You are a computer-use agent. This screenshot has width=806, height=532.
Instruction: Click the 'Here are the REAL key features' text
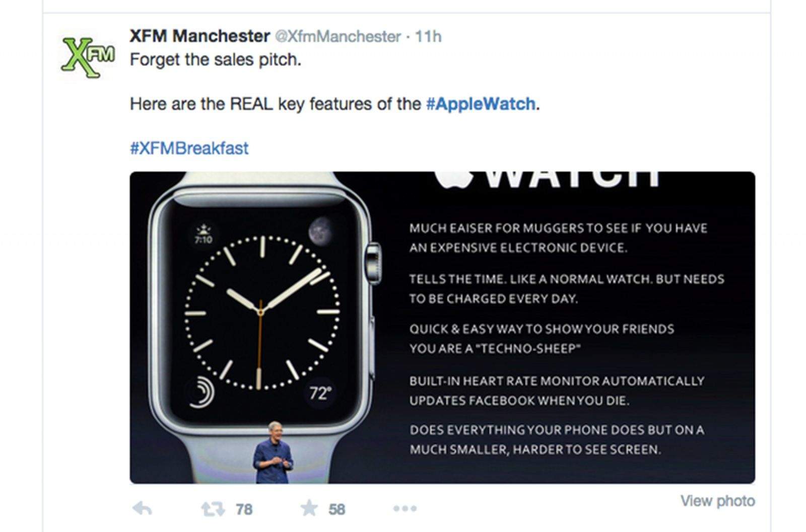[x=275, y=104]
